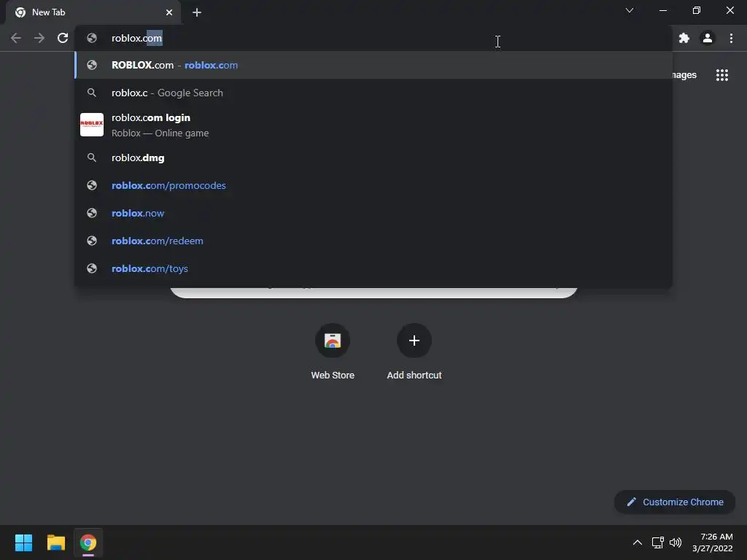
Task: Click the Chrome taskbar icon
Action: (88, 542)
